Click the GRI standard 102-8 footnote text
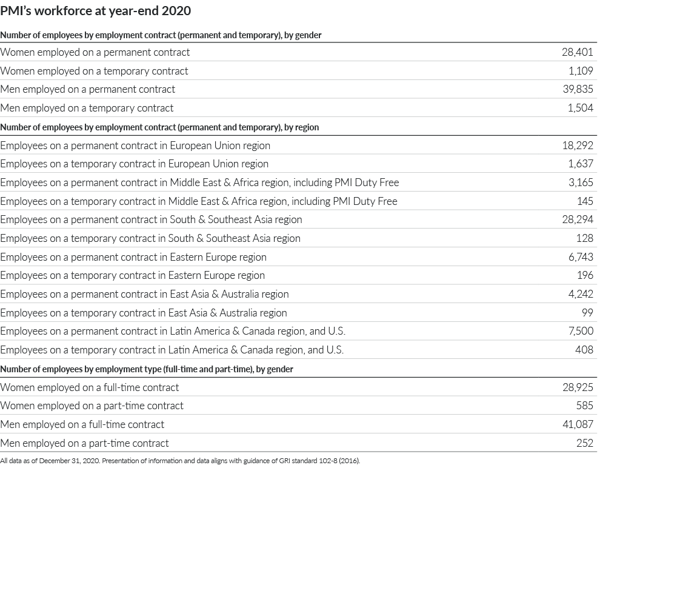Viewport: 700px width, 602px height. tap(181, 461)
